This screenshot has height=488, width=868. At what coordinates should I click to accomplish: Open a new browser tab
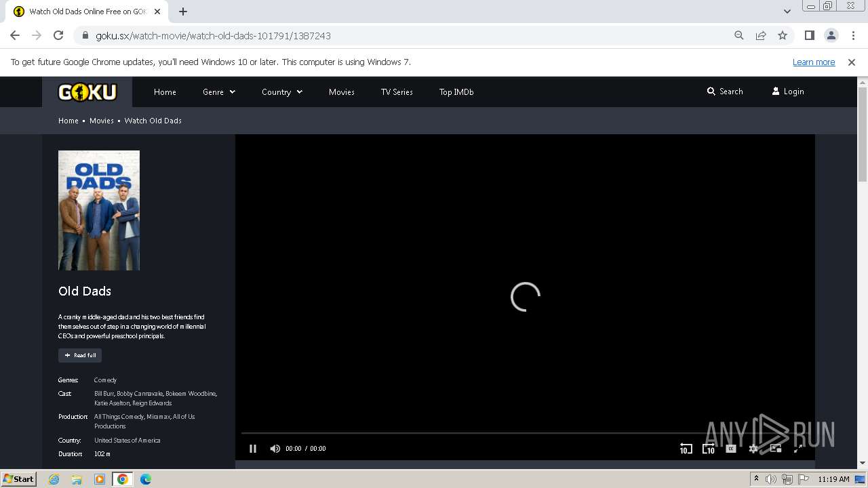coord(183,12)
